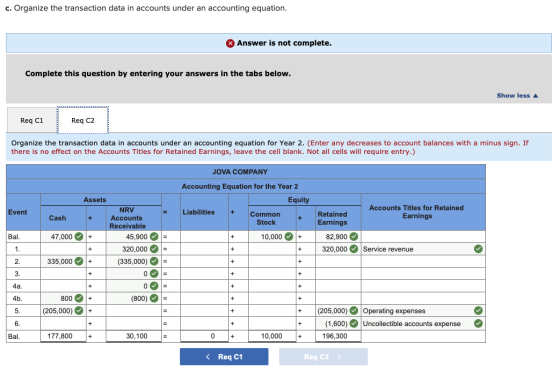Click checkmark next to 320,000 Accounts Receivable
560x369 pixels.
[154, 249]
